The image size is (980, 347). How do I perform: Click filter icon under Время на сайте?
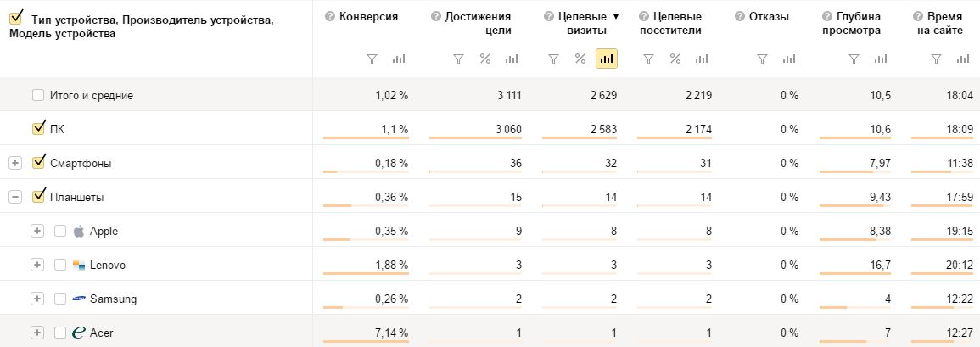pos(936,59)
